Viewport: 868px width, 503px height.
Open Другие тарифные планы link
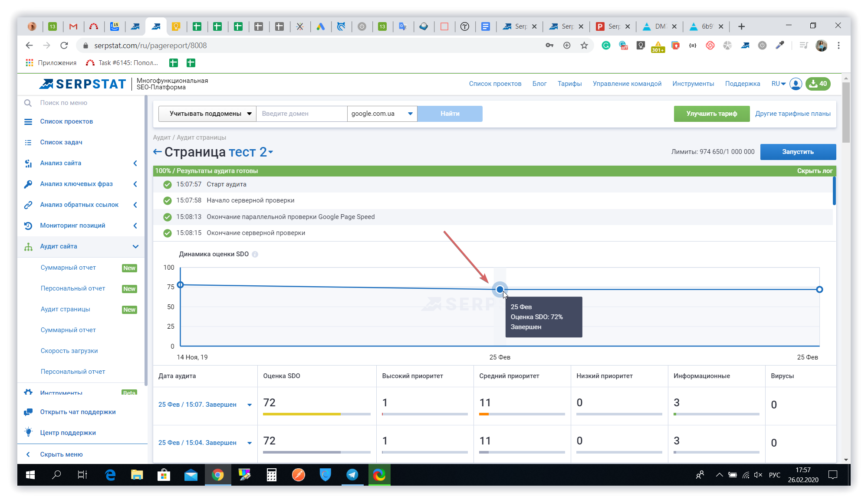(793, 114)
